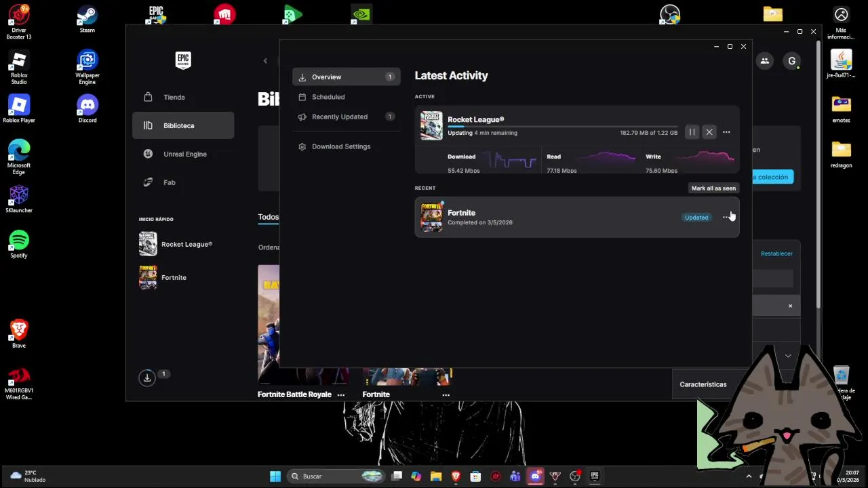Open Biblioteca in Epic sidebar
The width and height of the screenshot is (868, 488).
pyautogui.click(x=183, y=125)
